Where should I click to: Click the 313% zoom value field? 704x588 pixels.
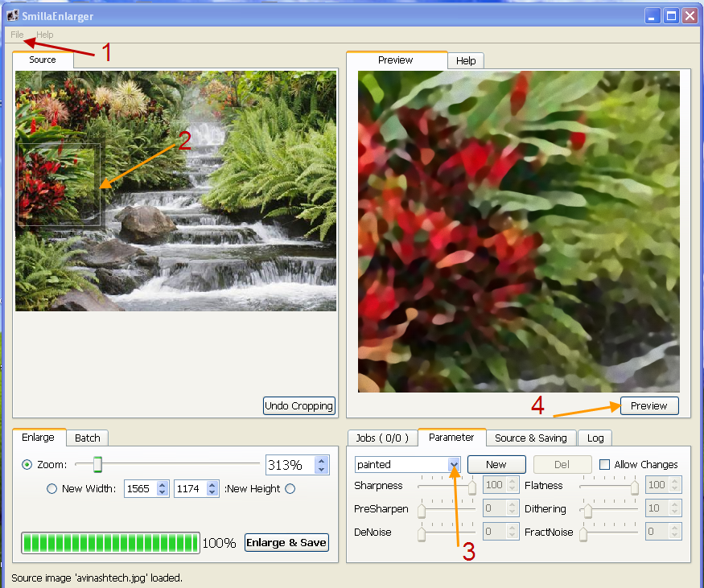(290, 465)
